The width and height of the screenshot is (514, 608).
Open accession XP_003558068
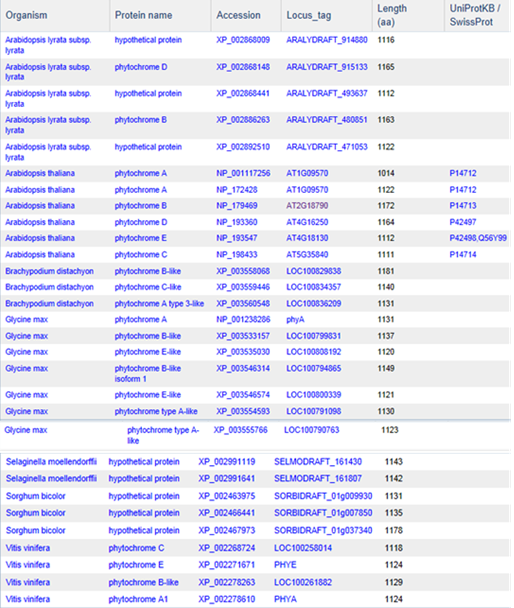[243, 271]
